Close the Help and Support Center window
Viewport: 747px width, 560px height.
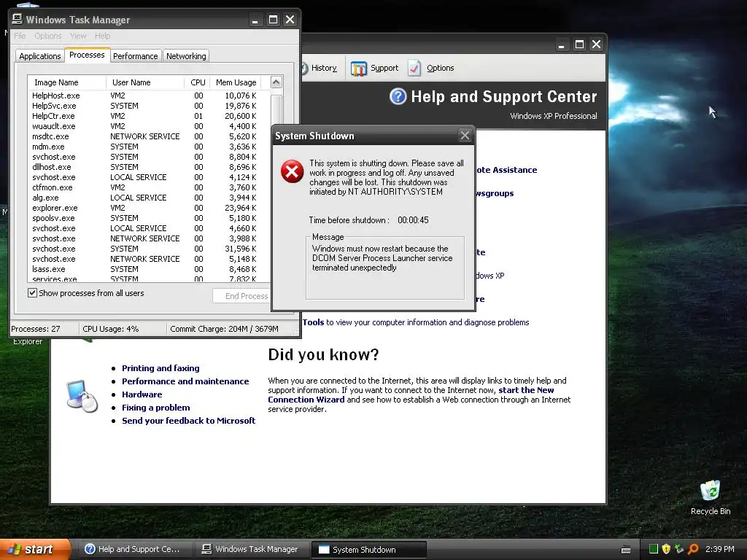click(x=596, y=44)
